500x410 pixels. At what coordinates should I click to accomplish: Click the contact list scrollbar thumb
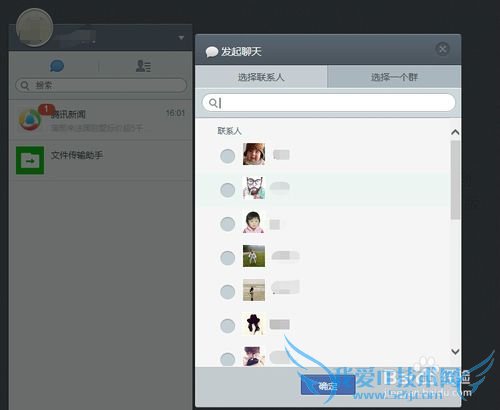click(x=455, y=180)
